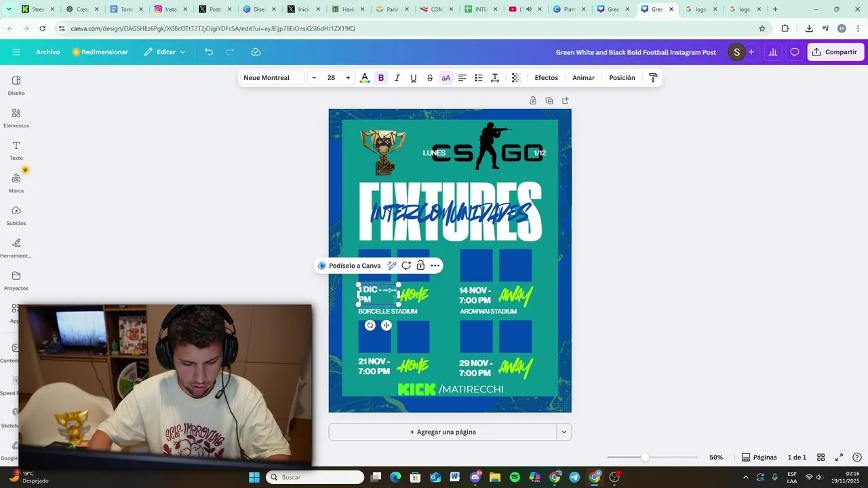868x488 pixels.
Task: Toggle strikethrough formatting
Action: [430, 78]
